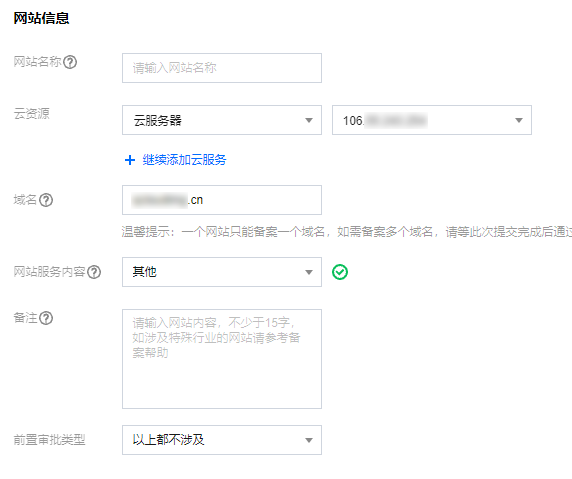The image size is (572, 479).
Task: Expand the 106 IP address dropdown
Action: tap(432, 120)
